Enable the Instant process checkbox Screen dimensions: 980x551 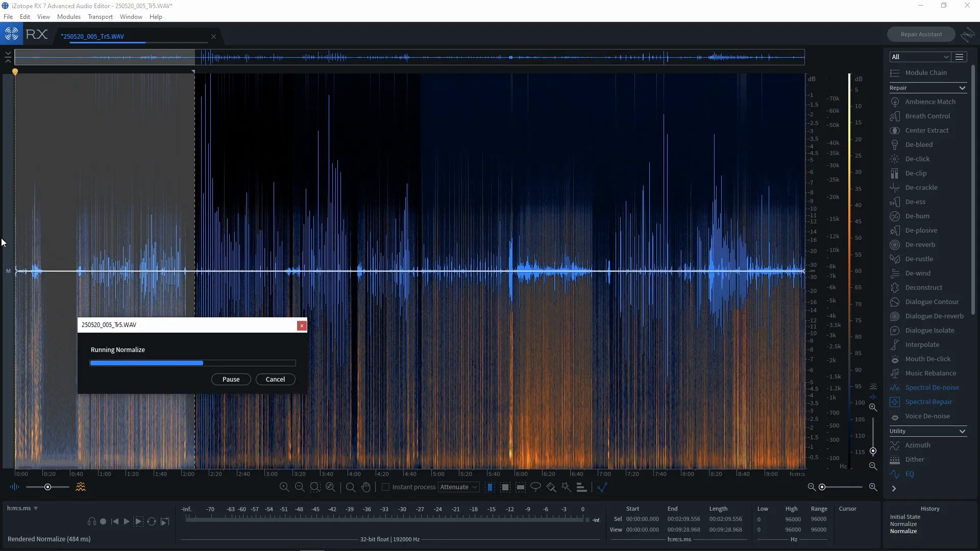point(386,487)
